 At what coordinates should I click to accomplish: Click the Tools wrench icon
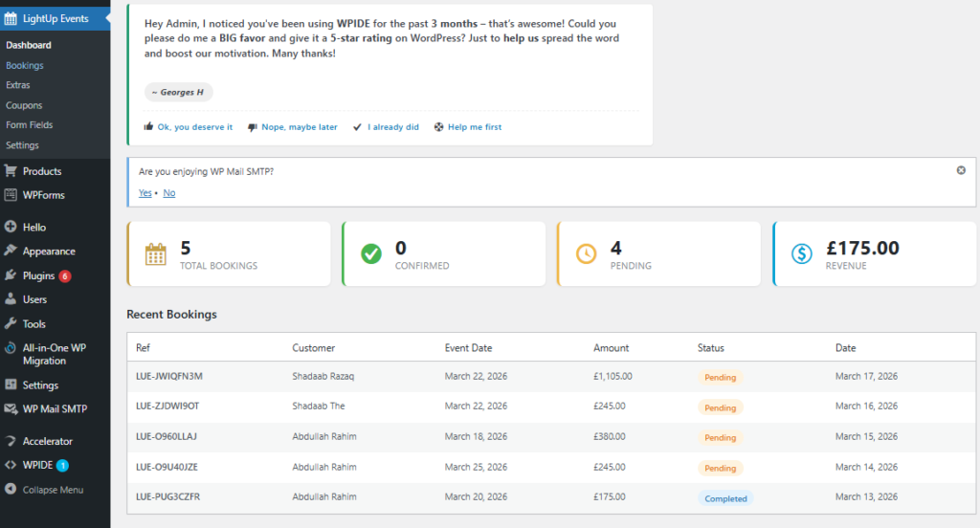(x=11, y=323)
